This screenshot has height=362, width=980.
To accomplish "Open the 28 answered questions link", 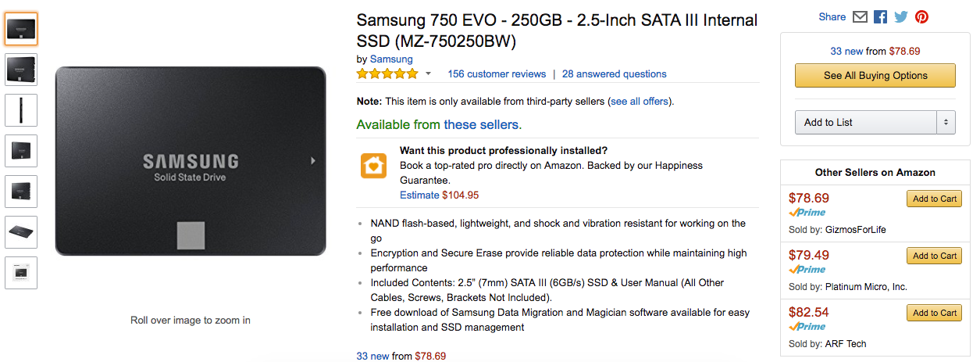I will (x=614, y=74).
